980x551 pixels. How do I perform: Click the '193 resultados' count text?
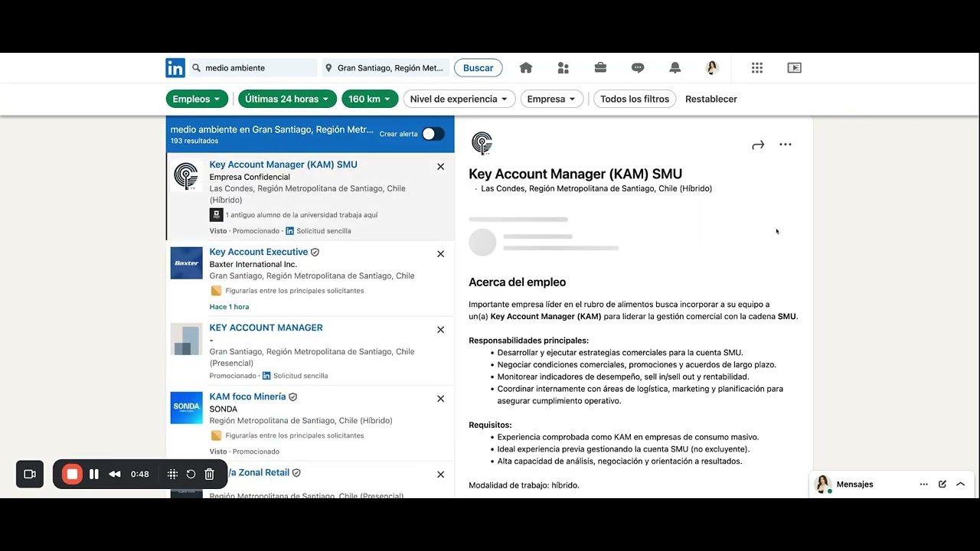[194, 141]
